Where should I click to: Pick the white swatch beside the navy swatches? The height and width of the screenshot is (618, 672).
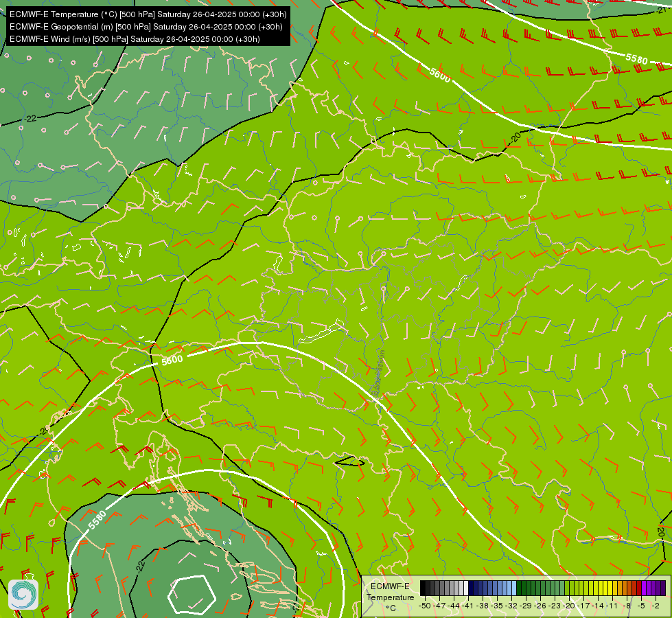tap(466, 588)
